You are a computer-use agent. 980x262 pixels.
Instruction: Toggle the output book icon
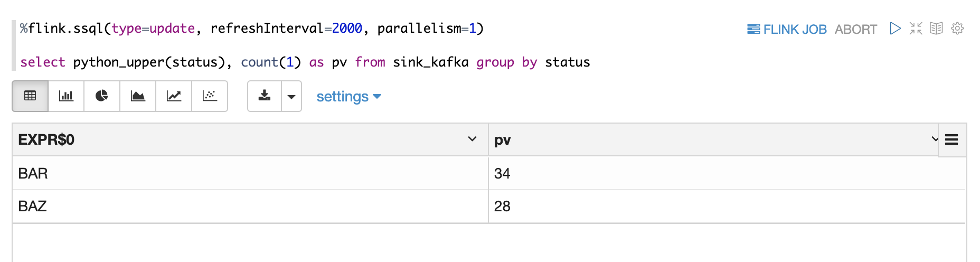pos(936,29)
